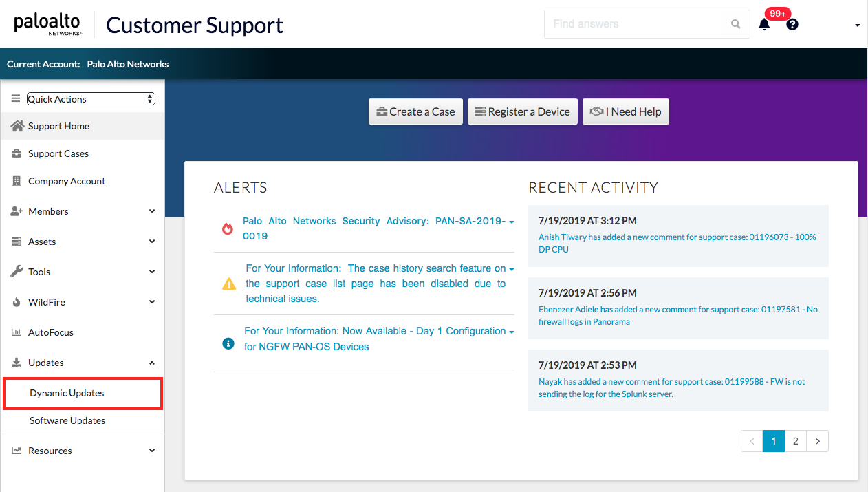Select recent activity page 2
The width and height of the screenshot is (868, 492).
pyautogui.click(x=796, y=441)
